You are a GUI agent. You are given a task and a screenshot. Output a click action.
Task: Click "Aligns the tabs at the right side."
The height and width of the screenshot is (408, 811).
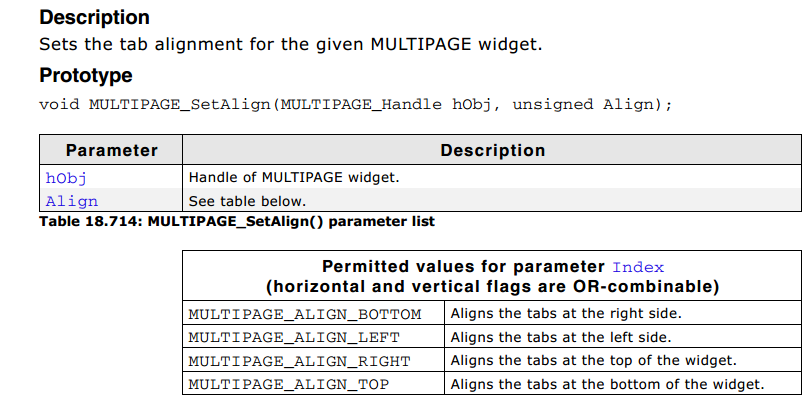point(566,313)
